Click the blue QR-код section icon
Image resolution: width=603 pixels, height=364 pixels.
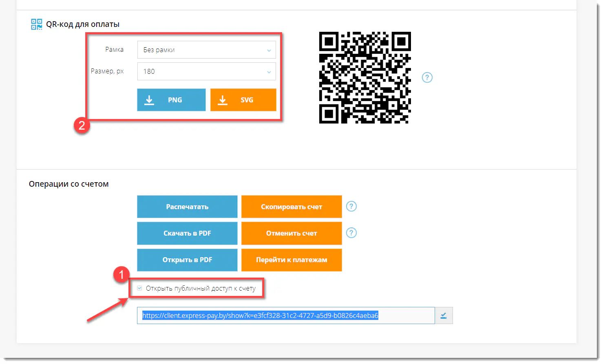click(36, 24)
